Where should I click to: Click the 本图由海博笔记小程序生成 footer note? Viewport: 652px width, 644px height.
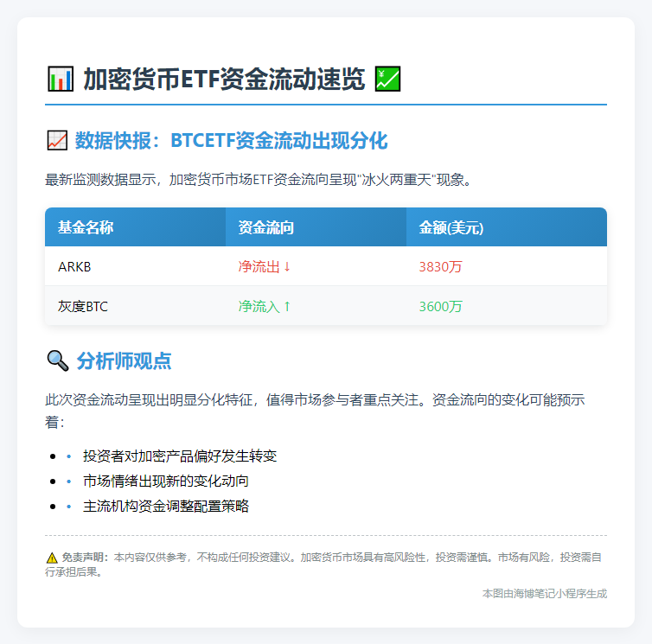544,593
